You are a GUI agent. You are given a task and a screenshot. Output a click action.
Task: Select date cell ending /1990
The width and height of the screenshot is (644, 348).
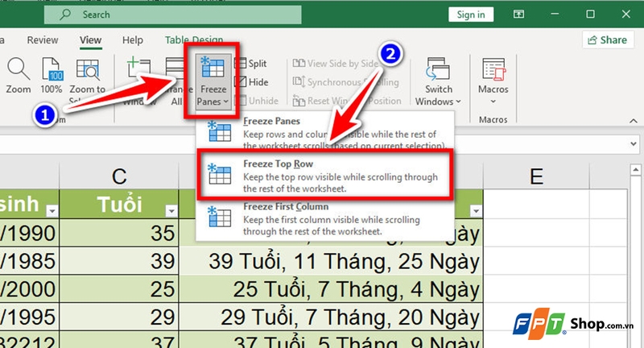point(29,233)
